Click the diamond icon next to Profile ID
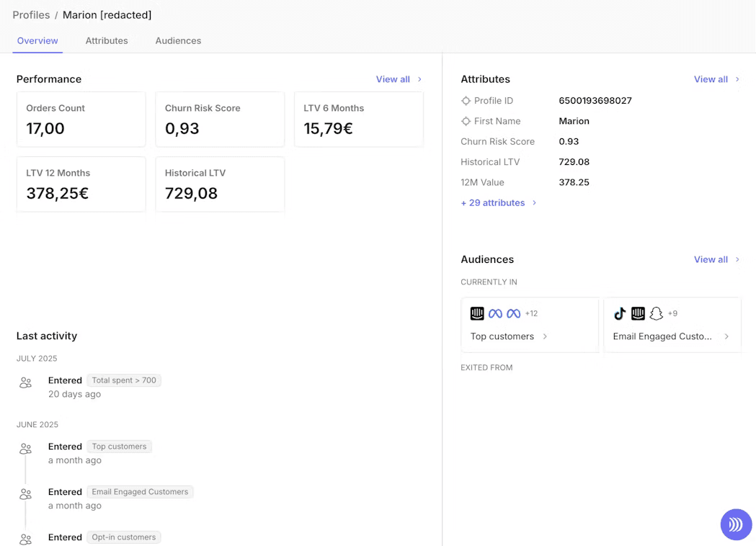 (466, 101)
